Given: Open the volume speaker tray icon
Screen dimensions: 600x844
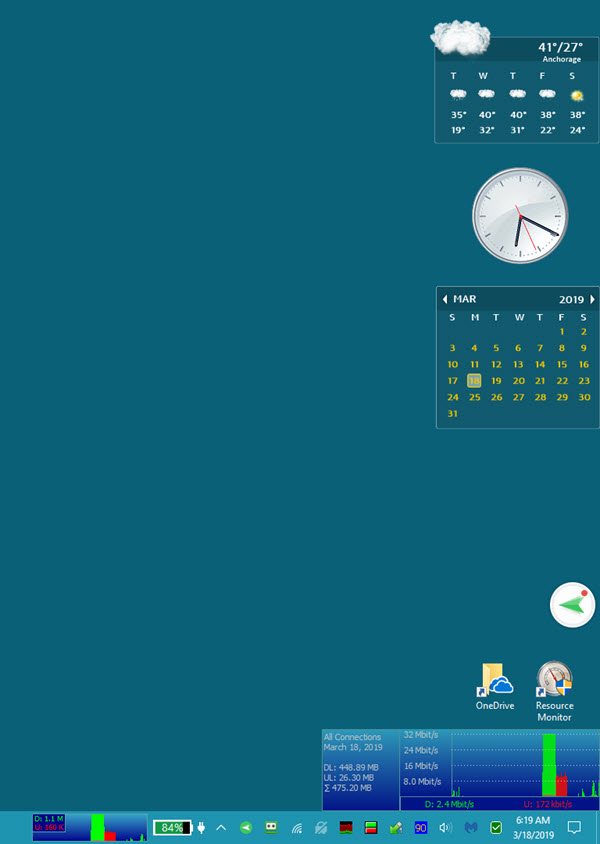Looking at the screenshot, I should [x=445, y=828].
